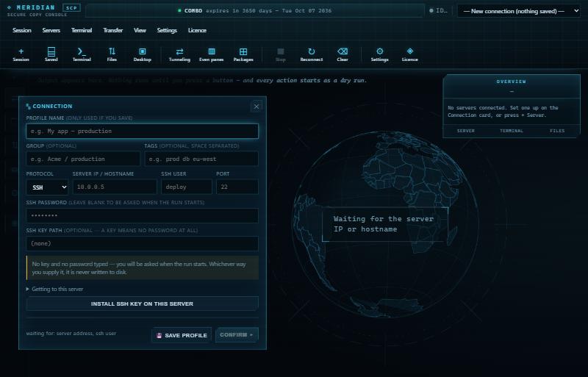This screenshot has height=377, width=588.
Task: Open the Packages toolbar icon
Action: pyautogui.click(x=243, y=54)
